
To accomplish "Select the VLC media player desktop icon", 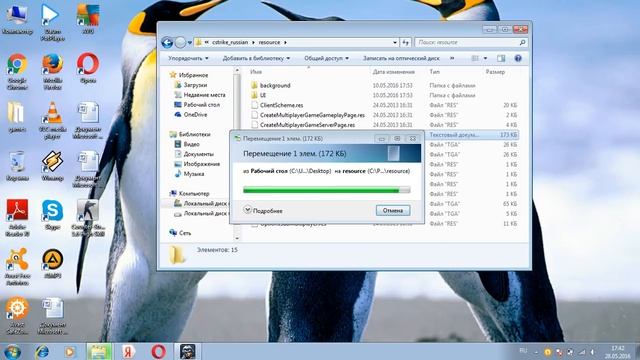I will 52,120.
